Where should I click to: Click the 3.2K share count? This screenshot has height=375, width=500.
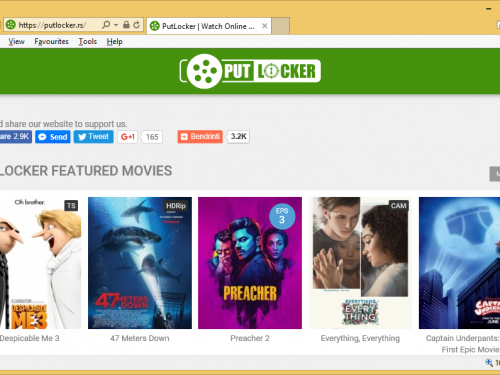pos(238,136)
